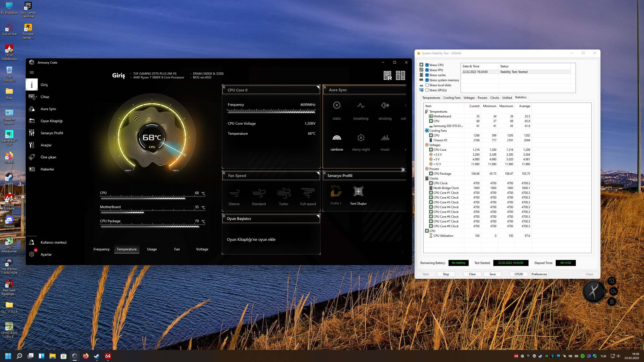Open Steam from the taskbar
The width and height of the screenshot is (644, 362).
[97, 356]
